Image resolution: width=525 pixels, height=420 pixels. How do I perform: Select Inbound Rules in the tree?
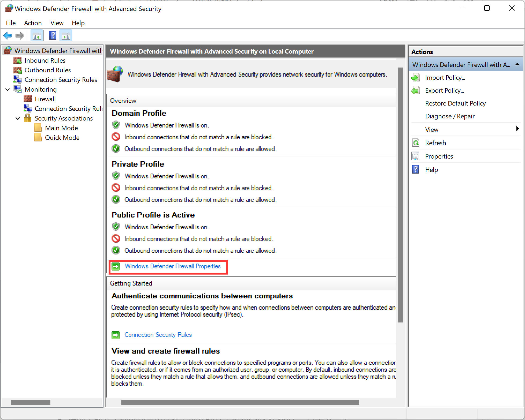click(x=45, y=61)
